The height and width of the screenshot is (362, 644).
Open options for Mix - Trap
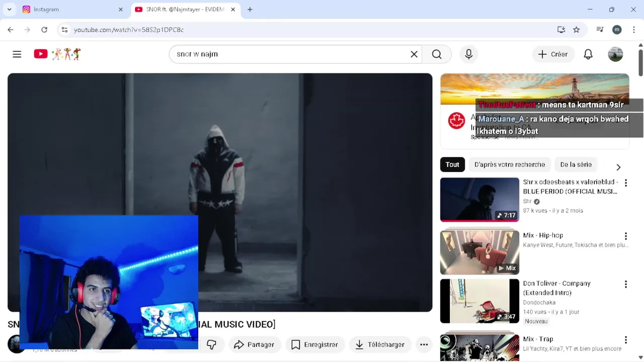click(x=626, y=340)
